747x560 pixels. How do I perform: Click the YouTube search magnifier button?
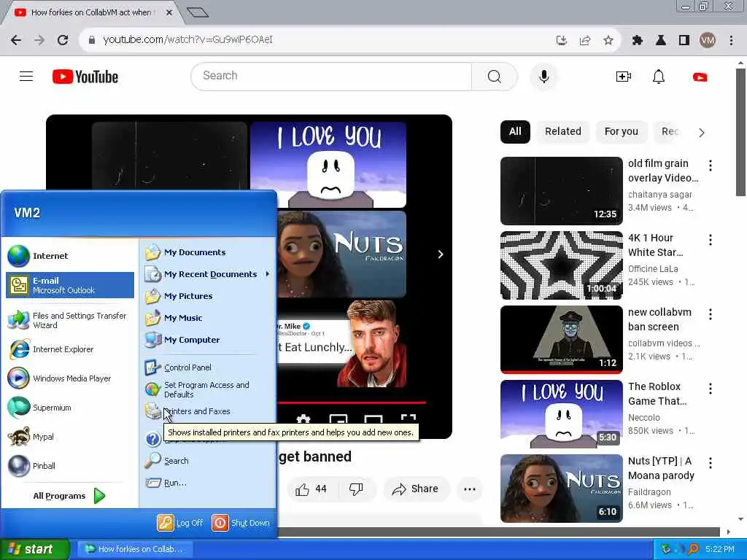tap(494, 76)
